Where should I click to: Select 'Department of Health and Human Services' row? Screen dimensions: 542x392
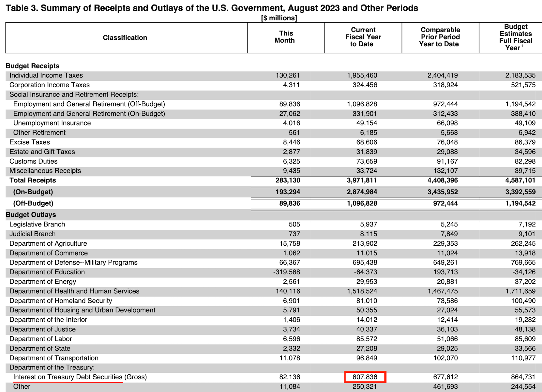(74, 291)
